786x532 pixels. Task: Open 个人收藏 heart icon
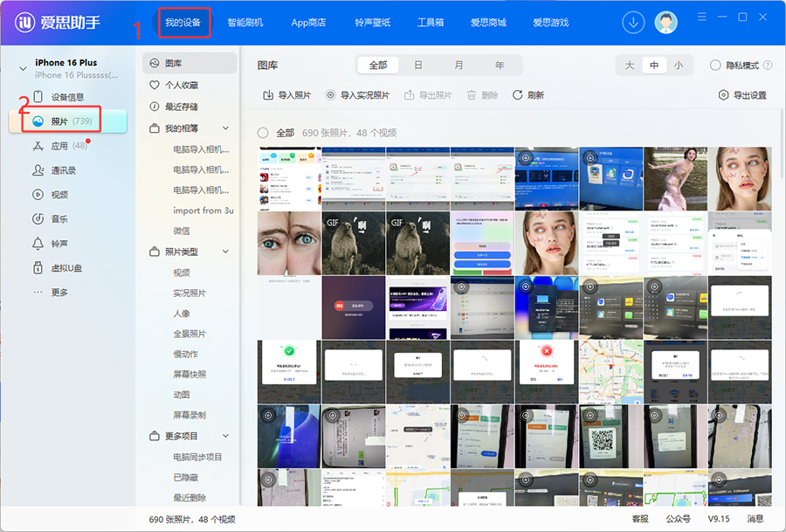[155, 86]
